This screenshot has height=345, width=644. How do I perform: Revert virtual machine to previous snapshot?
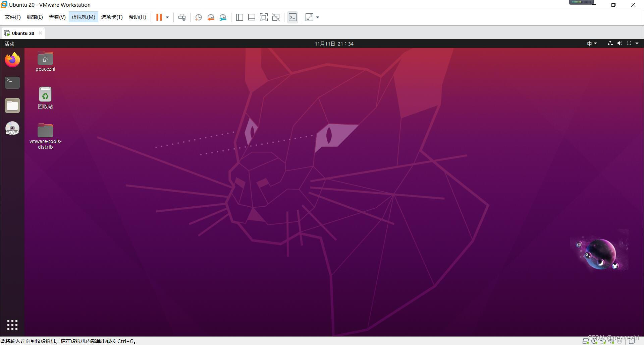211,17
